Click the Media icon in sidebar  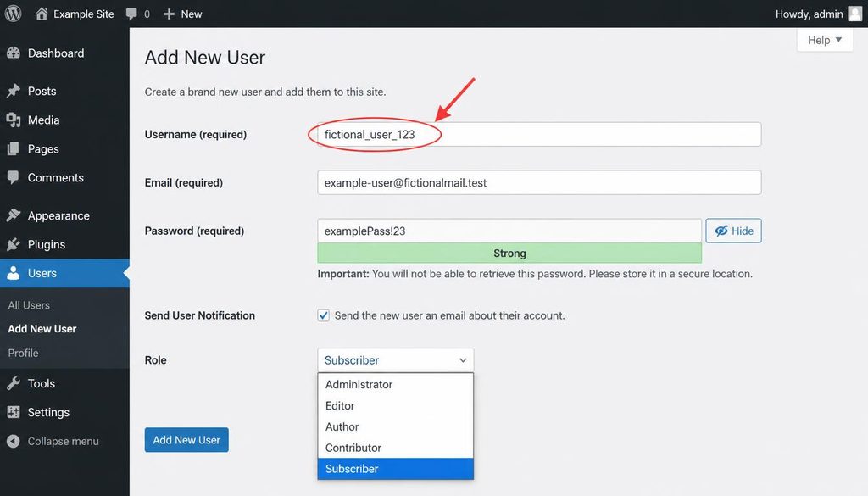point(14,120)
